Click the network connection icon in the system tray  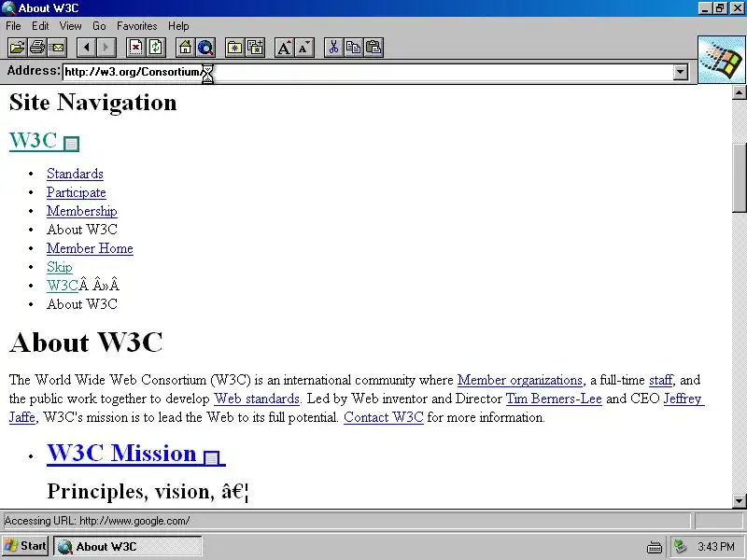(x=681, y=547)
